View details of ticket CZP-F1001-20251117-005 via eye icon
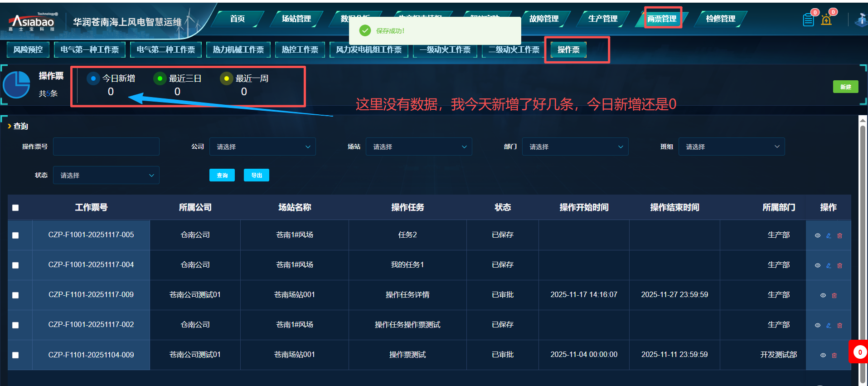Screen dimensions: 868x386 [x=818, y=235]
